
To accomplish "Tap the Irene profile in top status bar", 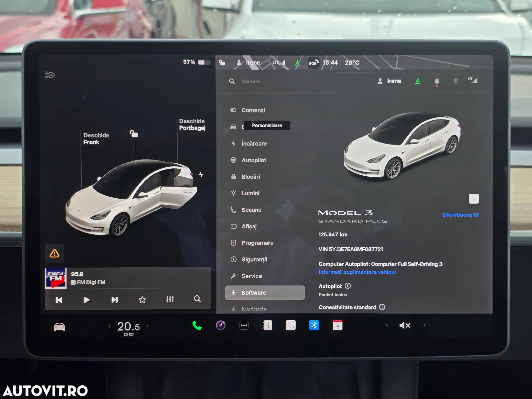I will coord(248,63).
